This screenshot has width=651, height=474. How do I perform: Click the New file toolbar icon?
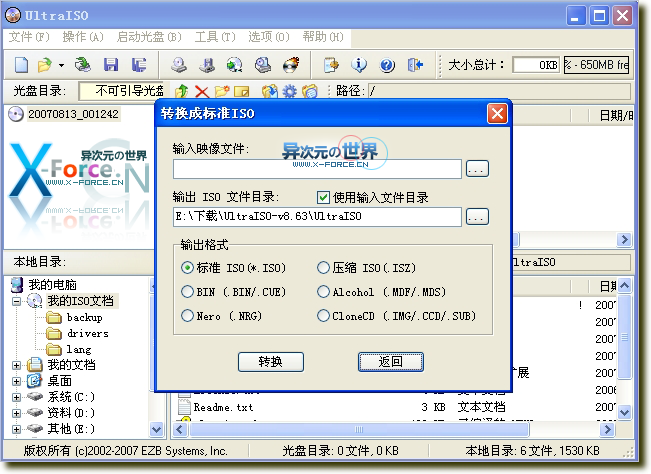coord(22,65)
